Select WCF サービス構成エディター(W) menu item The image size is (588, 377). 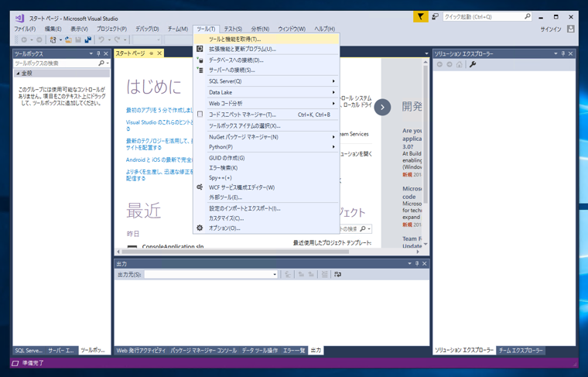pos(267,187)
